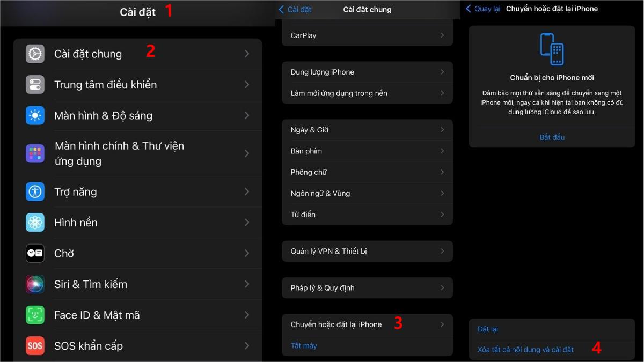Expand chevron on Phông chữ row

[442, 172]
